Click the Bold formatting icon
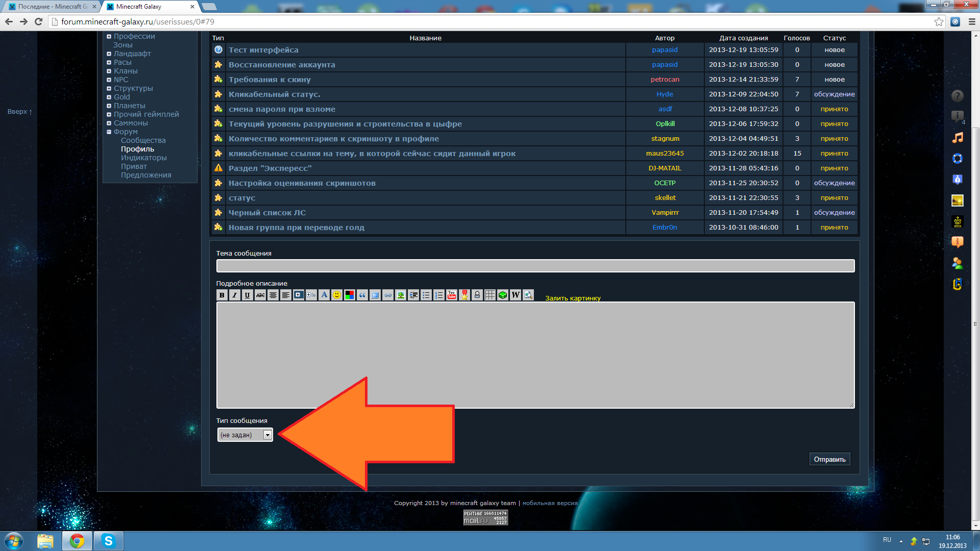Screen dimensions: 980x551 point(222,295)
